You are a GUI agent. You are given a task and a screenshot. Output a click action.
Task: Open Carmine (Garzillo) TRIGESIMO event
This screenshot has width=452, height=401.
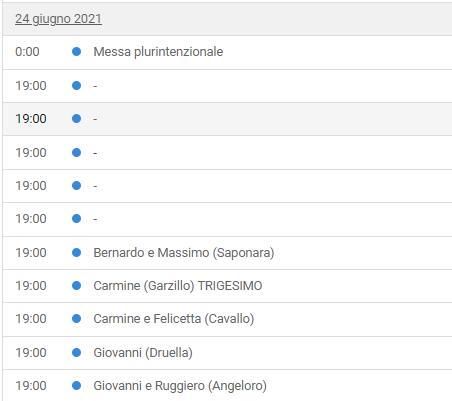pyautogui.click(x=178, y=286)
